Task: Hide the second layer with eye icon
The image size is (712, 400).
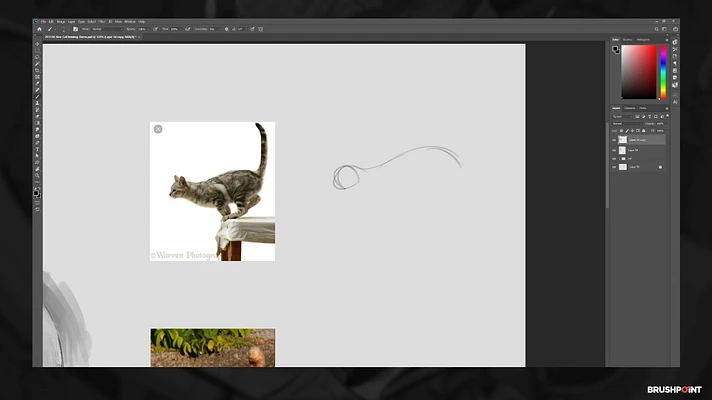Action: pos(615,150)
